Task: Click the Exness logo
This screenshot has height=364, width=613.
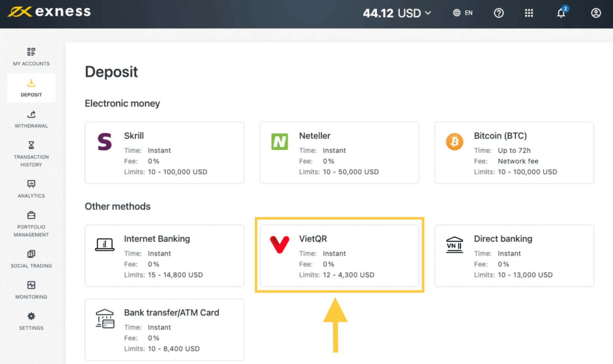Action: click(49, 12)
